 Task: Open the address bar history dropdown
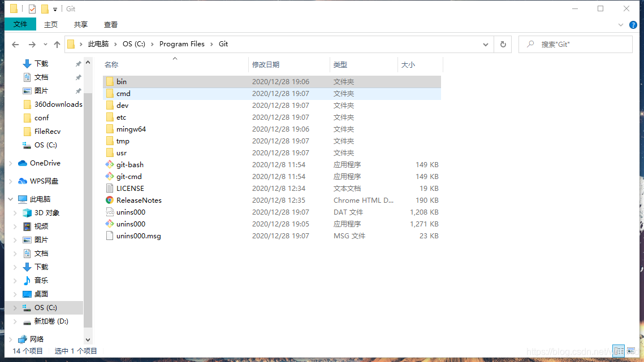[x=486, y=44]
